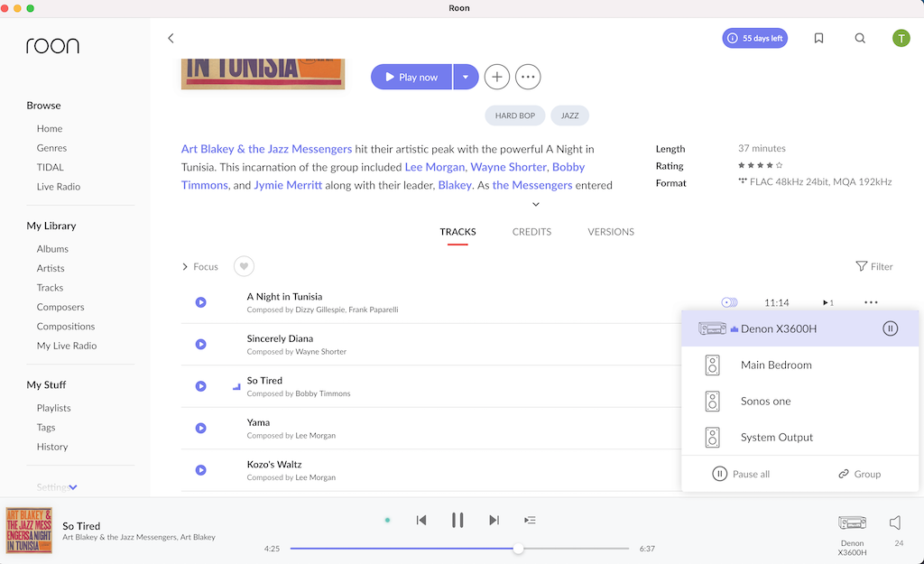
Task: Expand the album description chevron
Action: point(536,204)
